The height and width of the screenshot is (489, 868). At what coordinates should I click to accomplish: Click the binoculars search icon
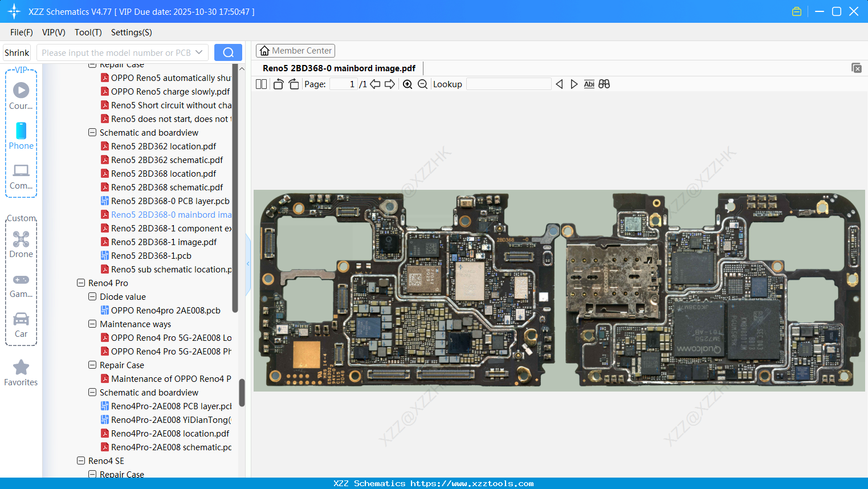pyautogui.click(x=604, y=84)
